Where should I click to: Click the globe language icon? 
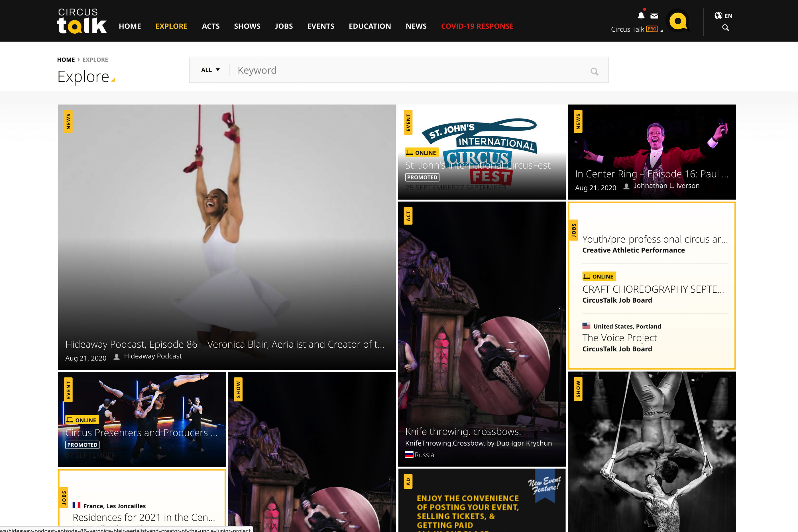click(718, 16)
